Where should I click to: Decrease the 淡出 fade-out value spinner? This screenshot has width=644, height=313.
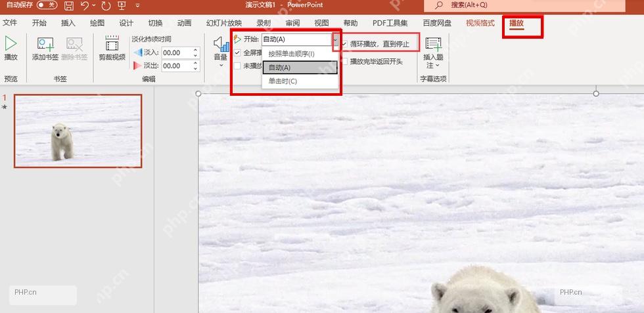[x=196, y=68]
